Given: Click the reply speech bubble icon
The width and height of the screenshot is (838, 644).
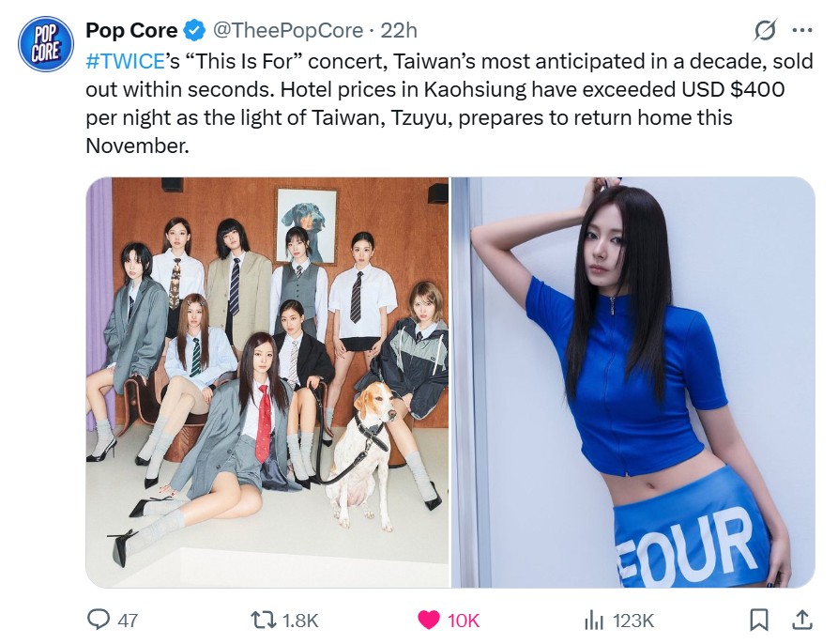Looking at the screenshot, I should (x=99, y=620).
